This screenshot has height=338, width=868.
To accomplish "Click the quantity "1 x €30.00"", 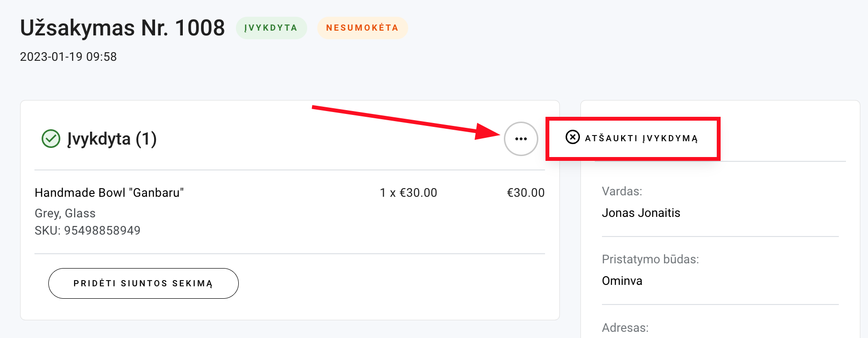I will pos(408,192).
